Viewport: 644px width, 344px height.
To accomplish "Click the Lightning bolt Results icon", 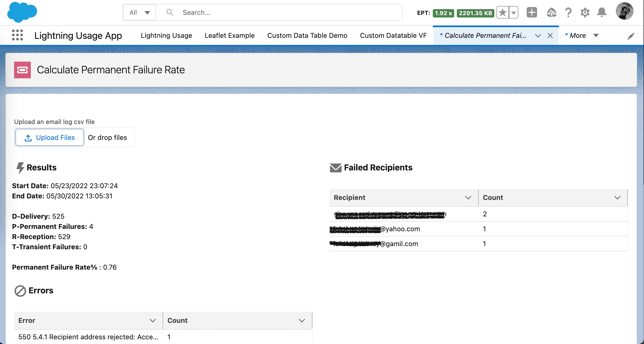I will pos(20,167).
